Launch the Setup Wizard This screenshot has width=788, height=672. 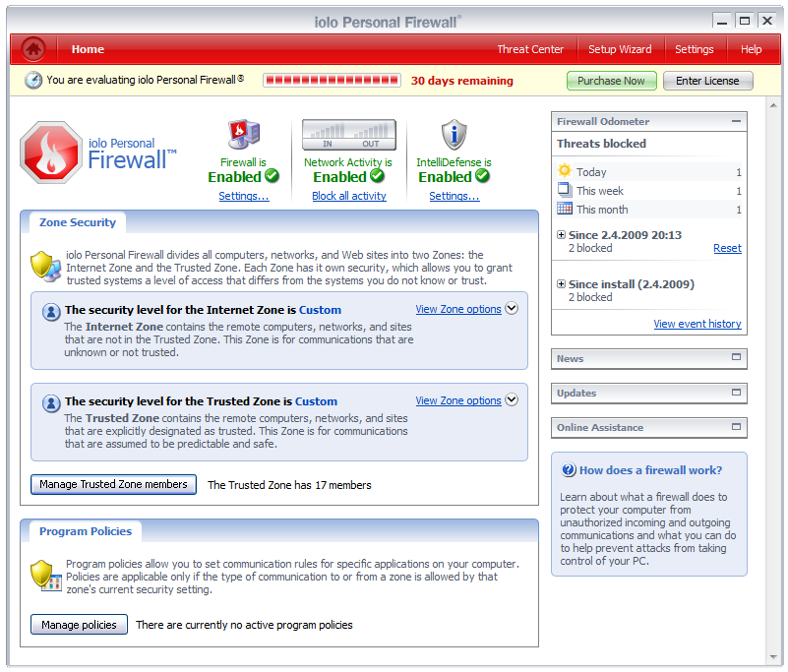pos(620,49)
